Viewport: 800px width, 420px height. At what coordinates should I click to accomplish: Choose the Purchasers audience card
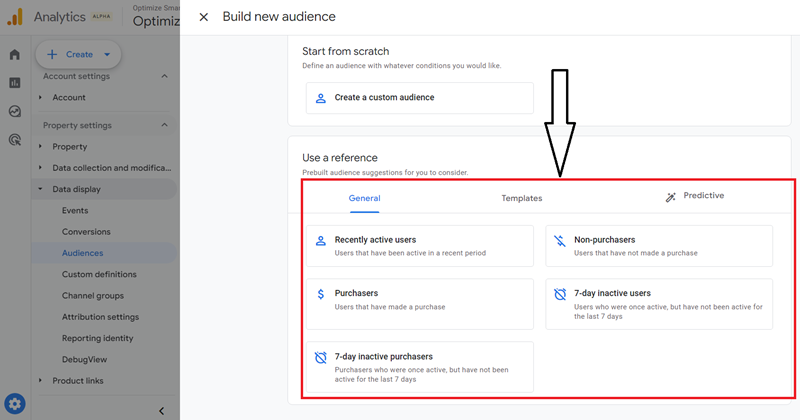[419, 304]
